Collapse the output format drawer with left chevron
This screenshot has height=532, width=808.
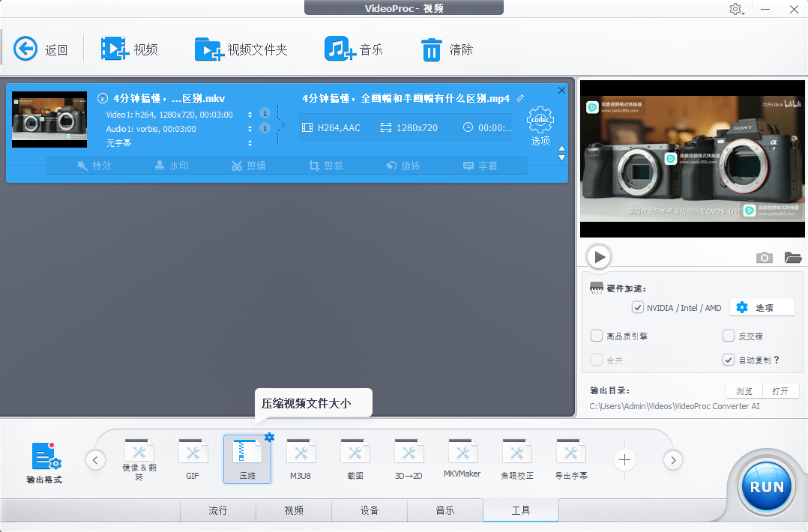[x=95, y=459]
